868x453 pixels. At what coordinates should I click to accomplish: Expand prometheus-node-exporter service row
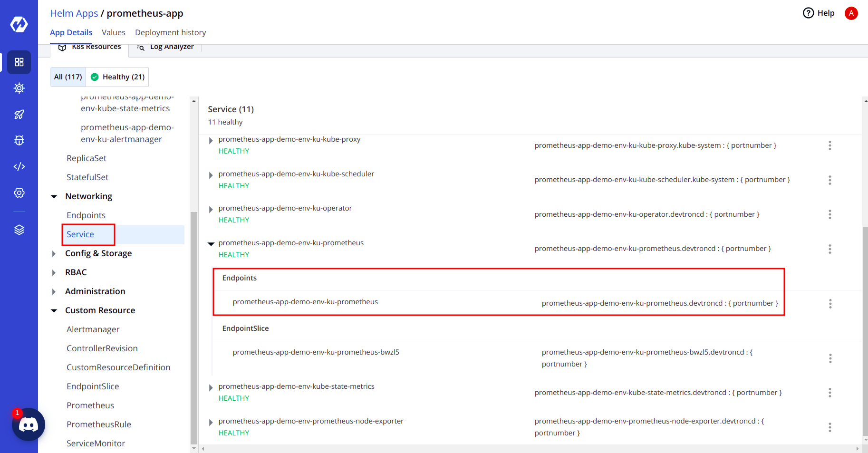point(211,423)
